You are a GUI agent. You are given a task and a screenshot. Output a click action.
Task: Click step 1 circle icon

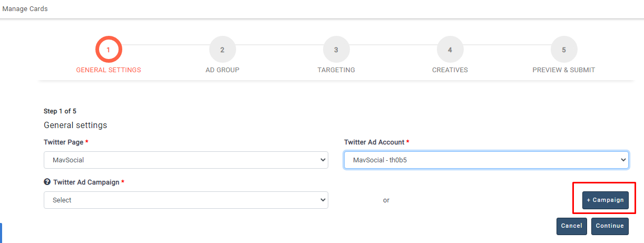pos(109,50)
